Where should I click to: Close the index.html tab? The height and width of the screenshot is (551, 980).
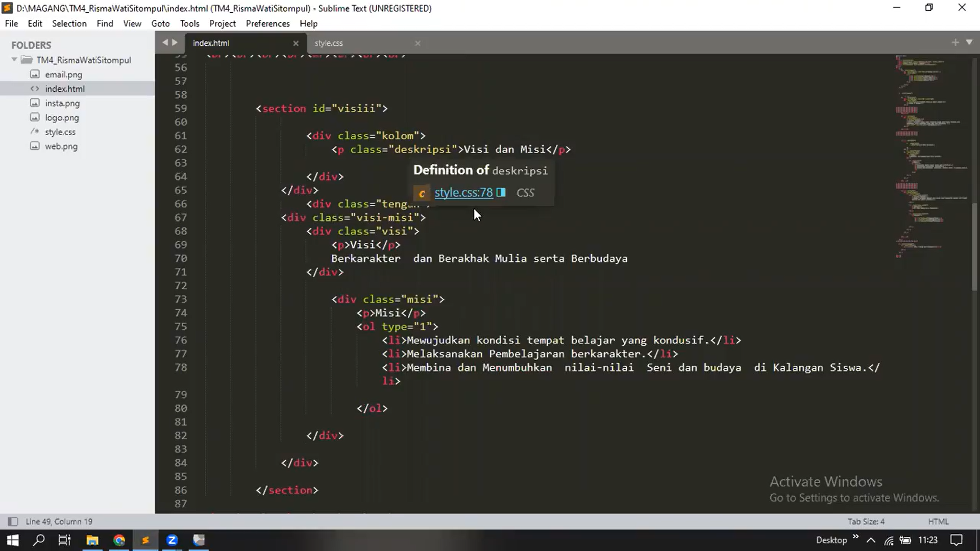coord(296,43)
